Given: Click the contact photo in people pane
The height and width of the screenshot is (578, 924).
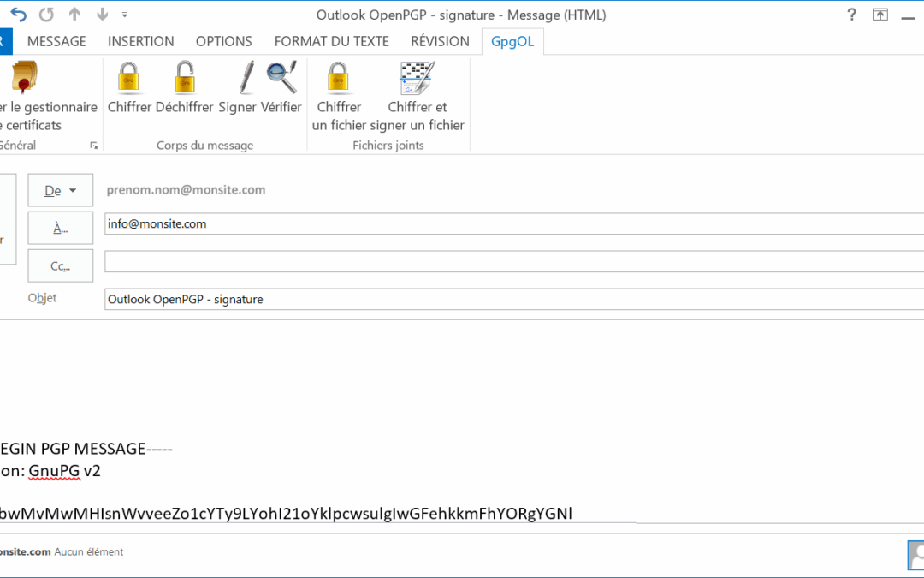Looking at the screenshot, I should (x=916, y=555).
